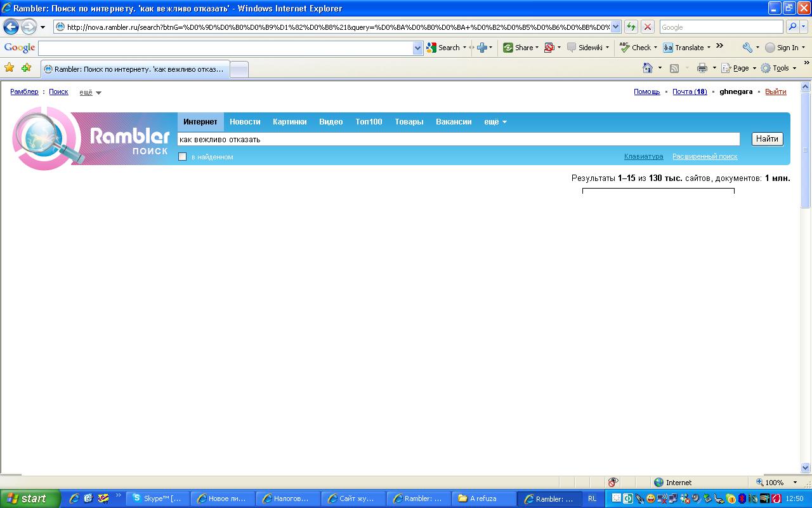Image resolution: width=812 pixels, height=508 pixels.
Task: Click the page vertical scrollbar thumb
Action: point(806,150)
